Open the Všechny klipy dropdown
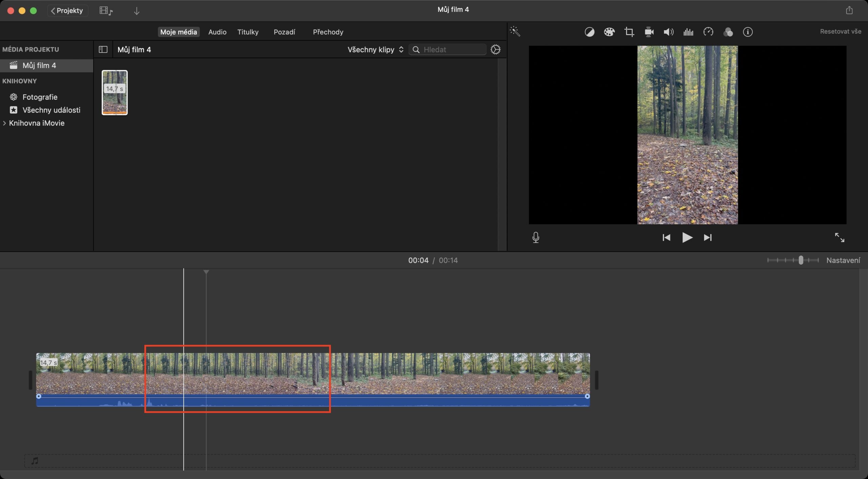The height and width of the screenshot is (479, 868). [x=374, y=49]
